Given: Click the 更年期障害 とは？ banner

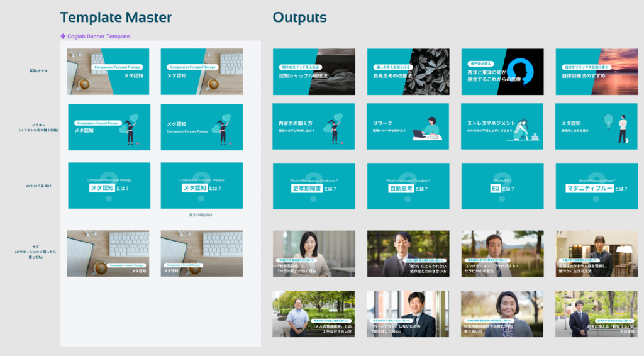Looking at the screenshot, I should [x=314, y=186].
